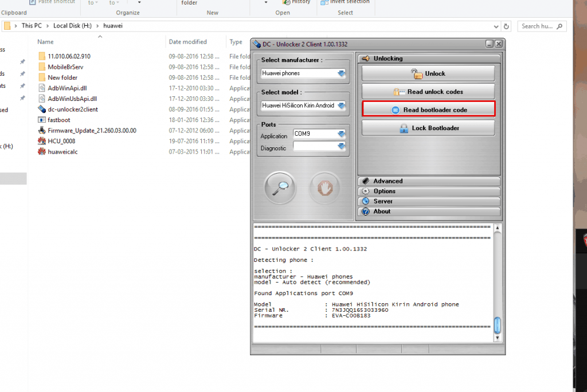
Task: Select the New folder icon
Action: pyautogui.click(x=42, y=77)
